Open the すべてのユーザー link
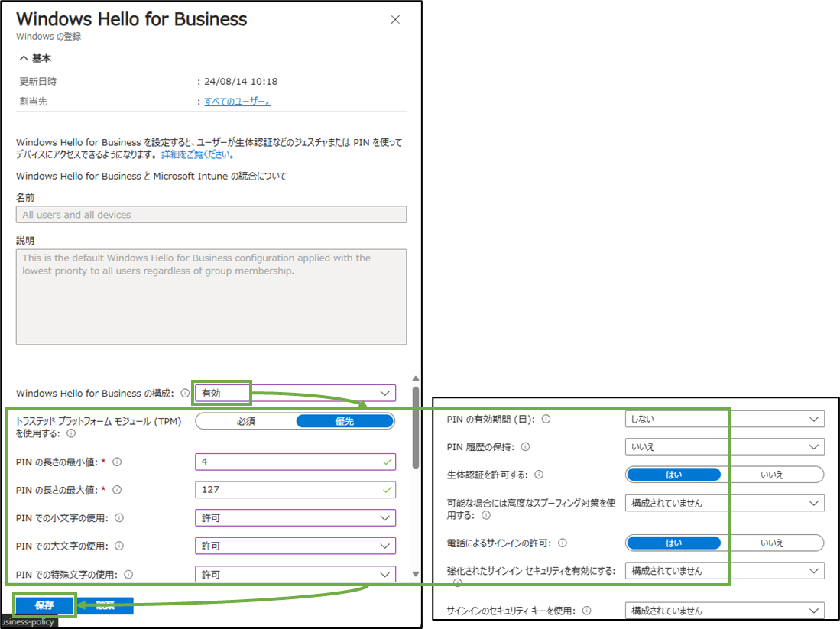This screenshot has height=629, width=840. coord(237,101)
